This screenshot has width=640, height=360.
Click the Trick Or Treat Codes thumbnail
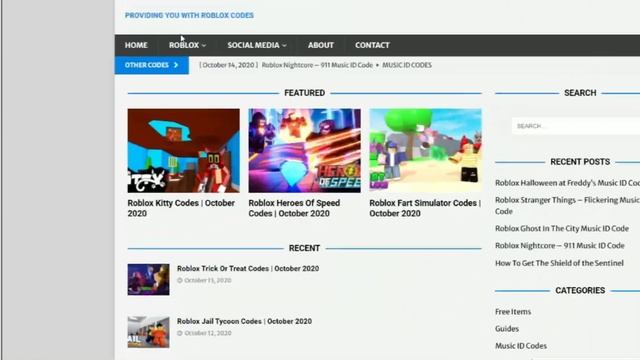[x=148, y=280]
